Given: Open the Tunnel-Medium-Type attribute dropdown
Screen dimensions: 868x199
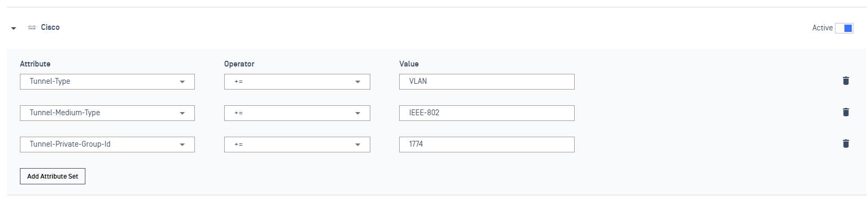Looking at the screenshot, I should (x=107, y=113).
